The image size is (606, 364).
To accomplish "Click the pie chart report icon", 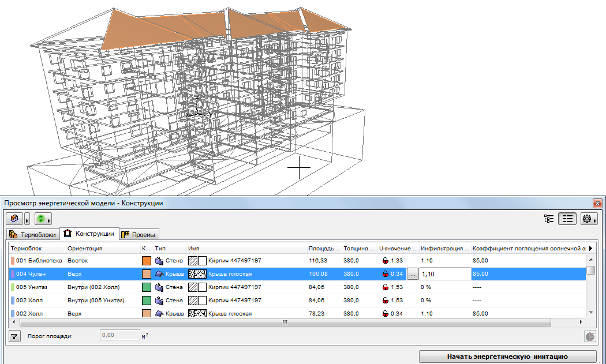I will tap(589, 336).
